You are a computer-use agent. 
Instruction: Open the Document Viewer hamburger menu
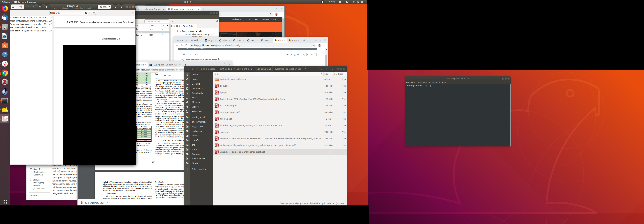click(121, 7)
